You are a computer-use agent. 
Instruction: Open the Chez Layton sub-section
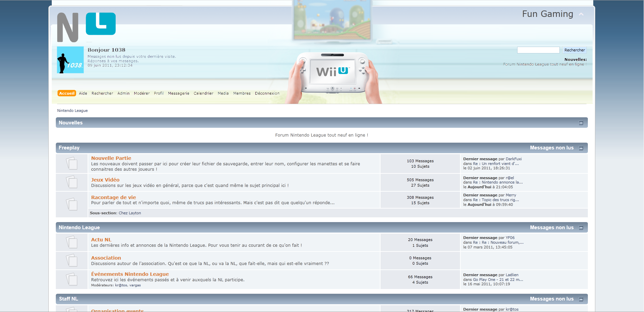click(130, 213)
